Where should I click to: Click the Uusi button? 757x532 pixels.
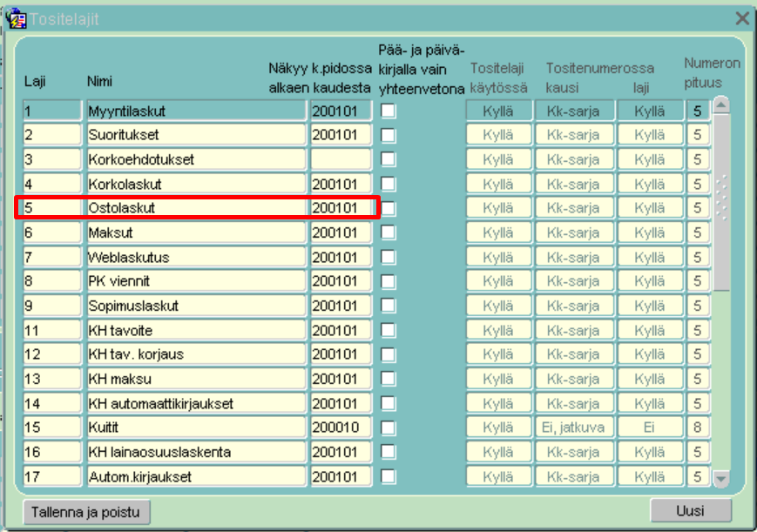point(691,510)
